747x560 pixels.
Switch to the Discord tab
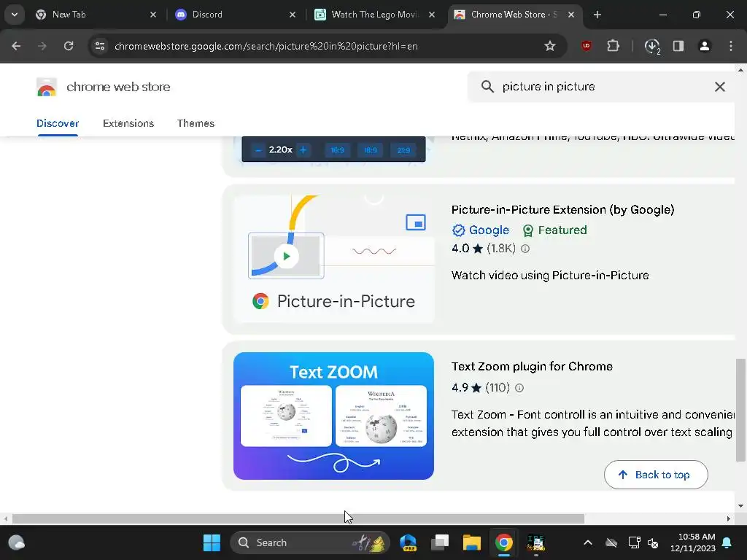[236, 15]
